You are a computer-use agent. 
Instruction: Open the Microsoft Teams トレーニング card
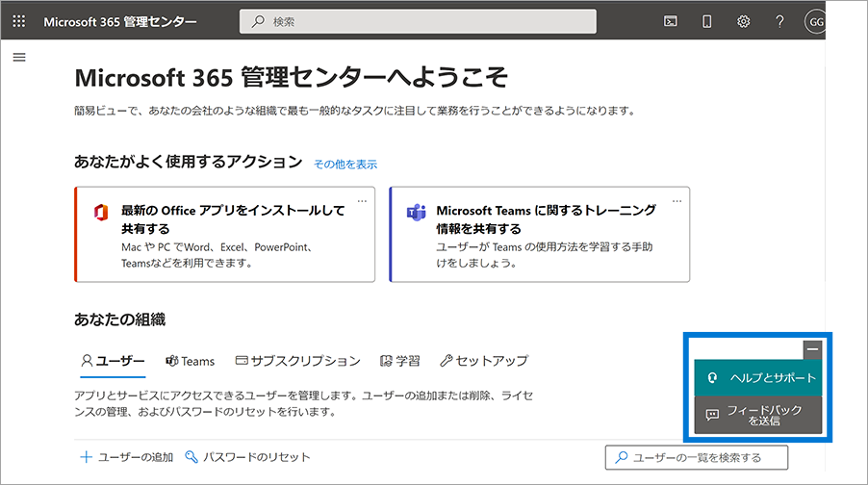[540, 234]
